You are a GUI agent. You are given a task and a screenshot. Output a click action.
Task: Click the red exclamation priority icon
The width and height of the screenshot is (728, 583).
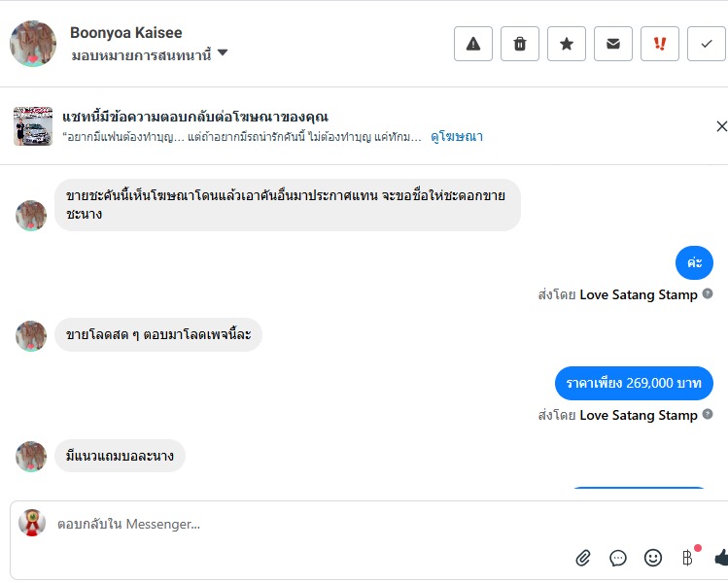pyautogui.click(x=660, y=44)
